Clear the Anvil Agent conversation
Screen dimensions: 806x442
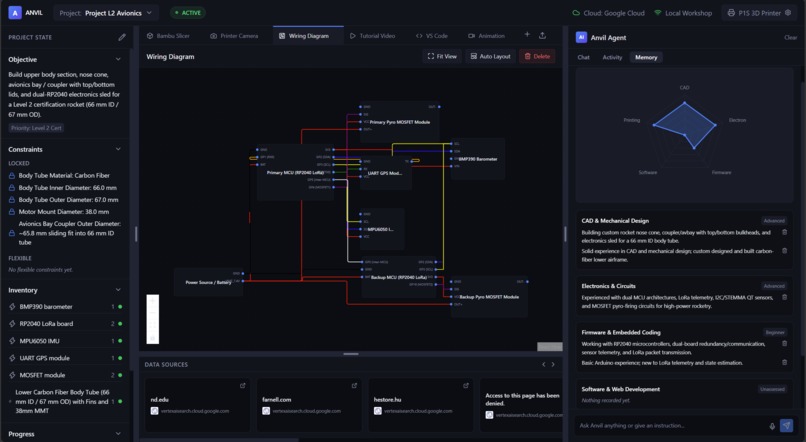click(x=791, y=38)
